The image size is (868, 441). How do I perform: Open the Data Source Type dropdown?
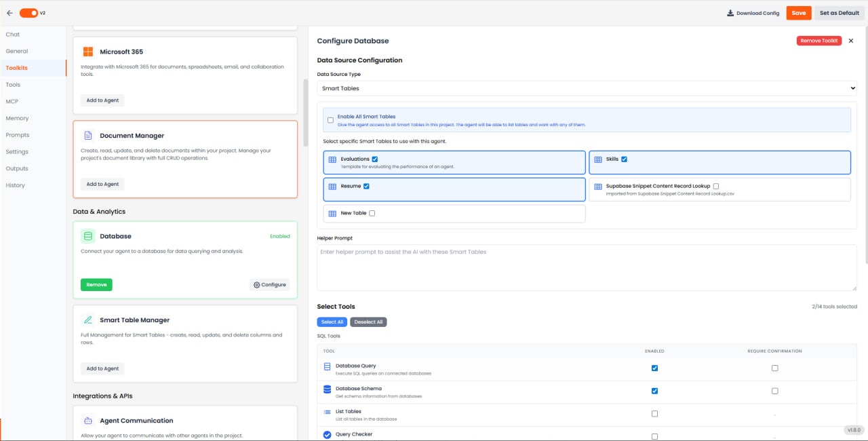(x=587, y=88)
